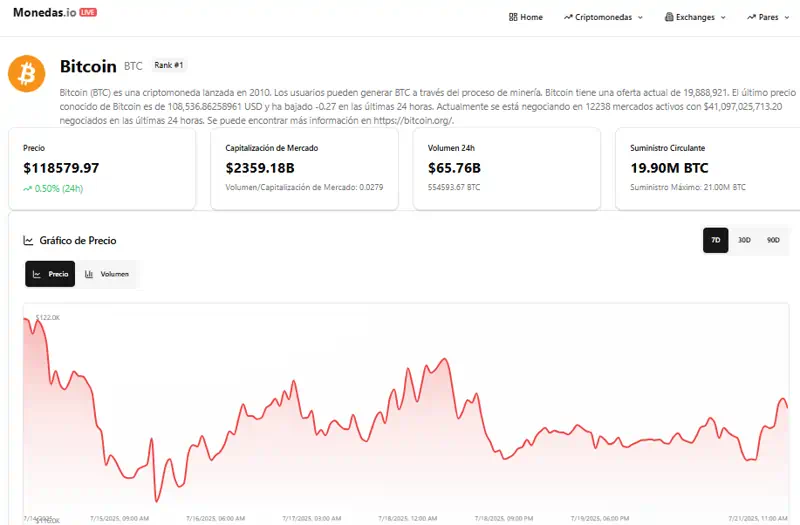Expand the Criptomonedas dropdown chevron
Viewport: 800px width, 525px height.
tap(640, 17)
